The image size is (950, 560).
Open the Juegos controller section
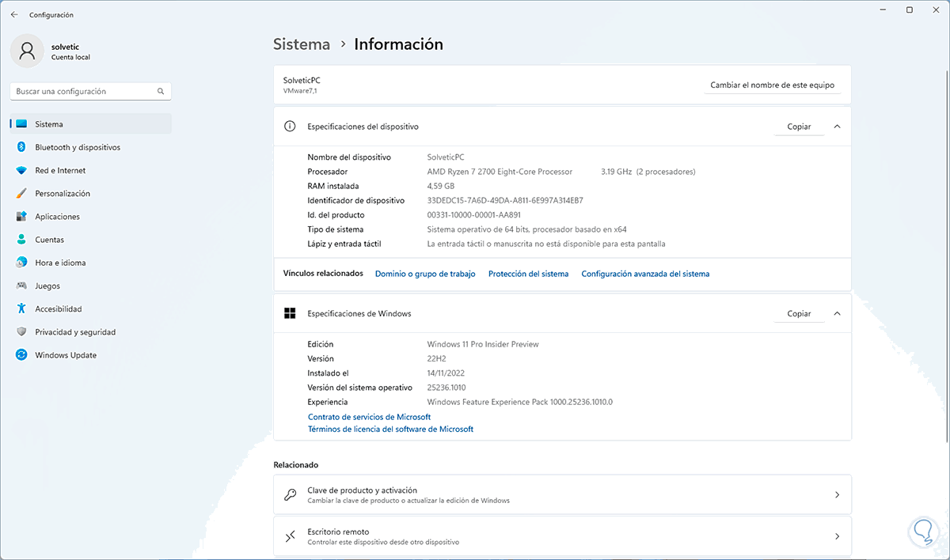[x=21, y=286]
